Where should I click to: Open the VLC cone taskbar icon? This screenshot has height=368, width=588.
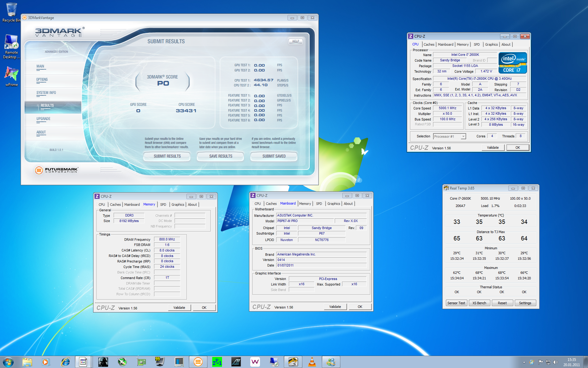312,362
